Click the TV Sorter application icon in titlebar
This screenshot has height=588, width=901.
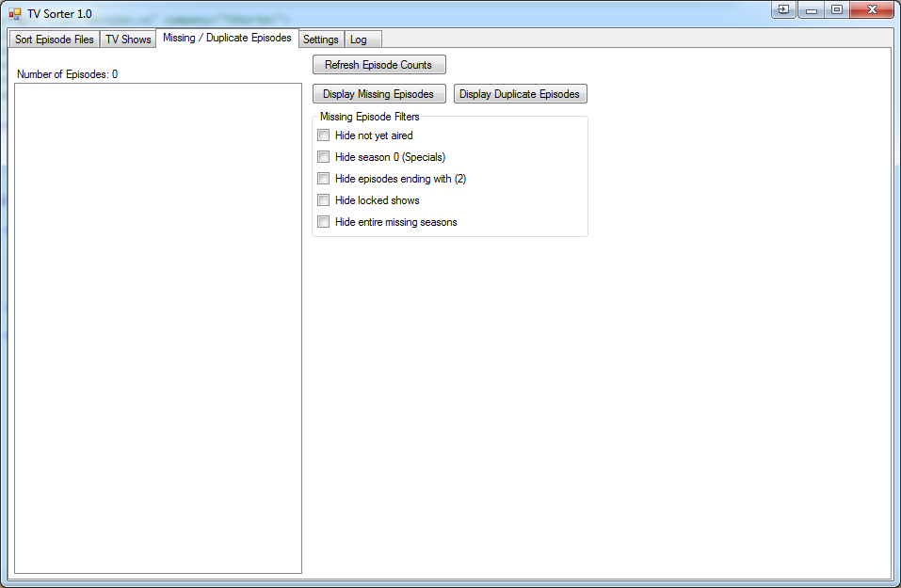(x=13, y=13)
